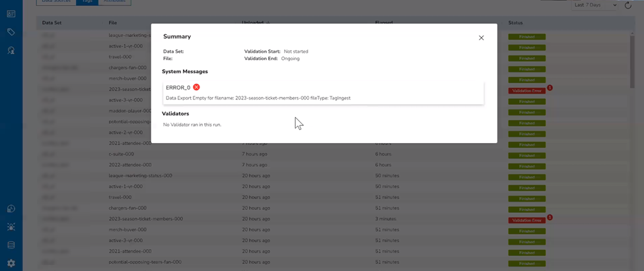Click red badge 1 on 3 minutes row
644x271 pixels.
pyautogui.click(x=550, y=218)
